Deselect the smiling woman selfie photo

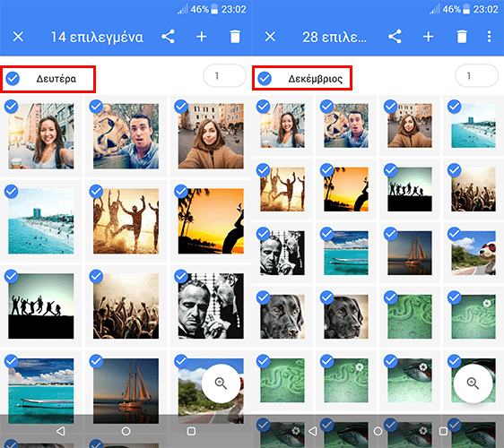pos(12,107)
